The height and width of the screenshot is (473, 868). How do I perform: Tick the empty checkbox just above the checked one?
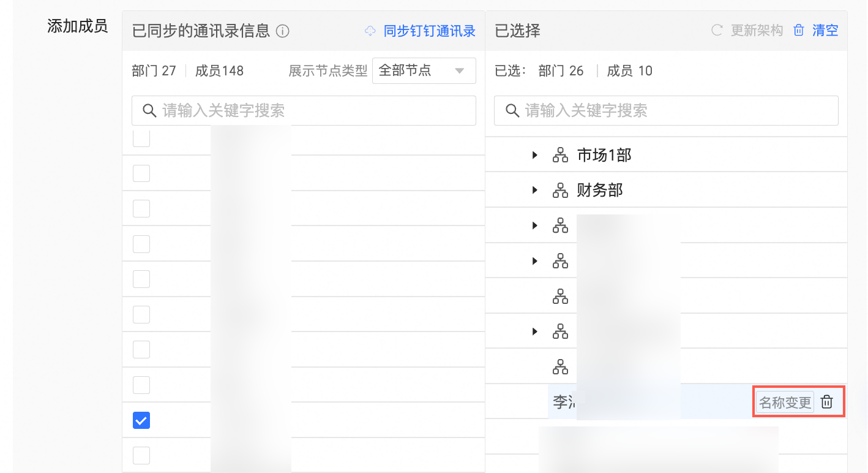(141, 385)
